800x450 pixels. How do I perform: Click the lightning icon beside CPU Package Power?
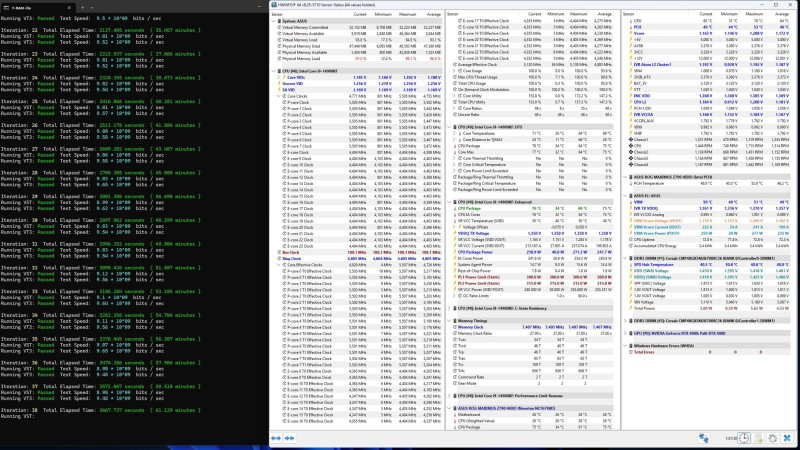[x=455, y=252]
